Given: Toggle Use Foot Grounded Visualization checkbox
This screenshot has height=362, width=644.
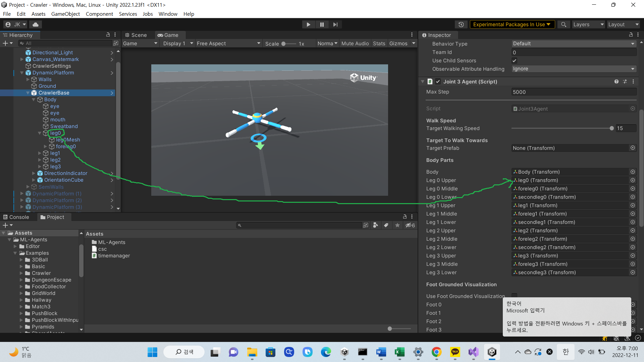Looking at the screenshot, I should coord(514,295).
